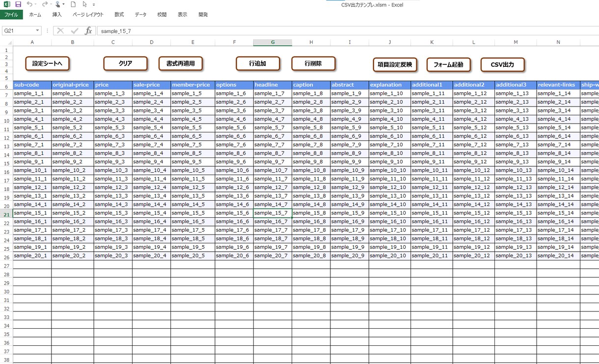Switch to the 挿入 ribbon tab

pos(57,15)
